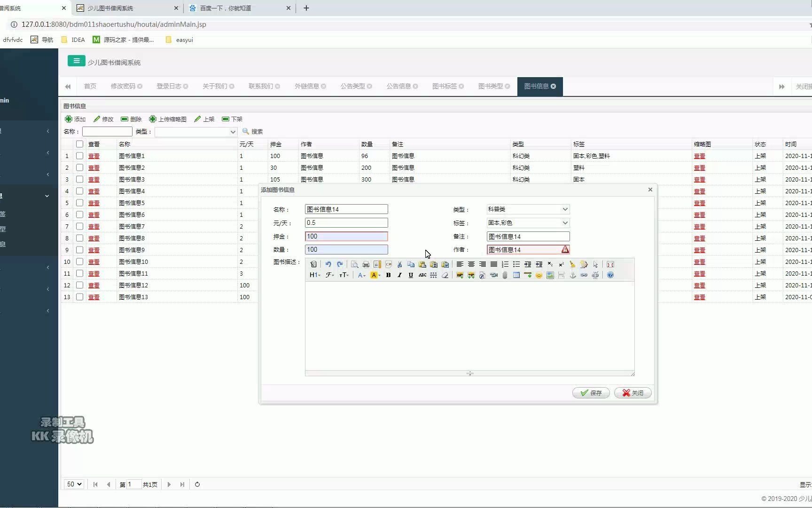Insert a table in editor
The width and height of the screenshot is (812, 508).
click(x=516, y=275)
